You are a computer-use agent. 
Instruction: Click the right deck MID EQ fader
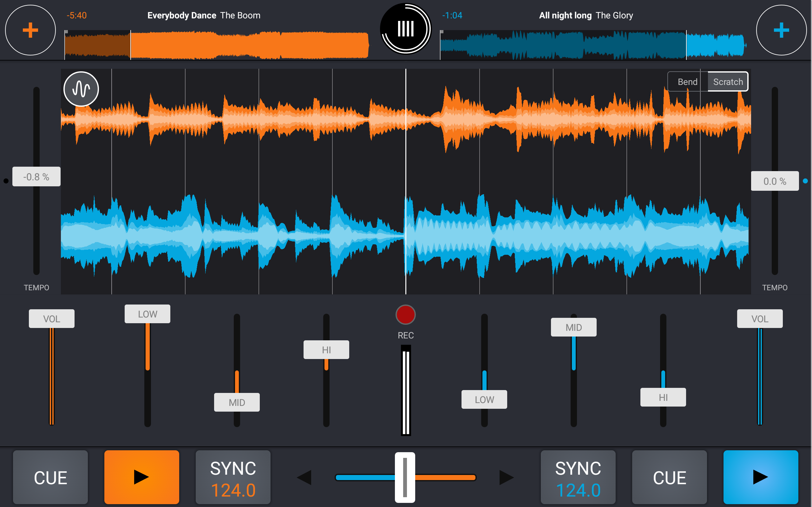[x=573, y=327]
